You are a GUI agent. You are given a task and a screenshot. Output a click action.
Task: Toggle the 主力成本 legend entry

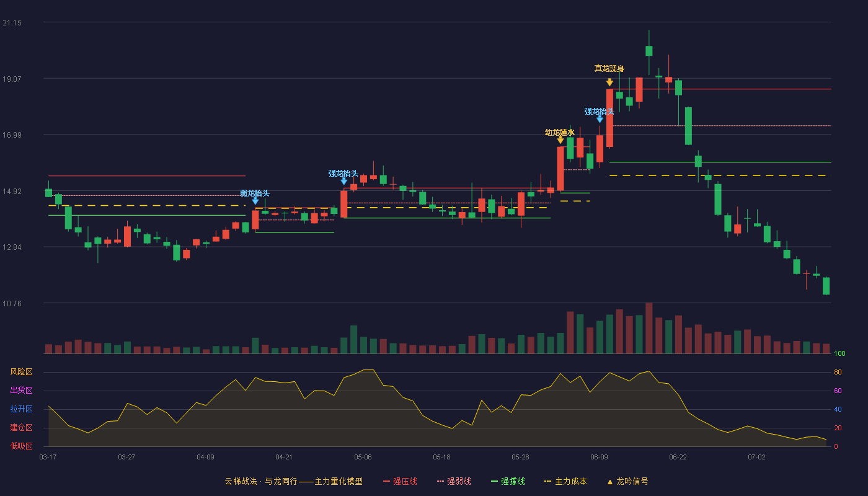point(565,481)
